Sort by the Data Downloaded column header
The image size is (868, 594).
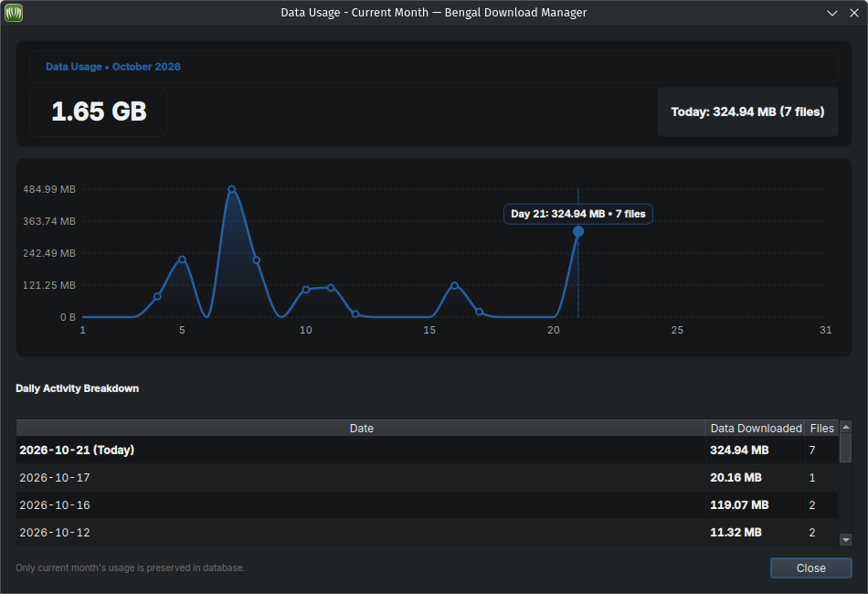pos(756,428)
